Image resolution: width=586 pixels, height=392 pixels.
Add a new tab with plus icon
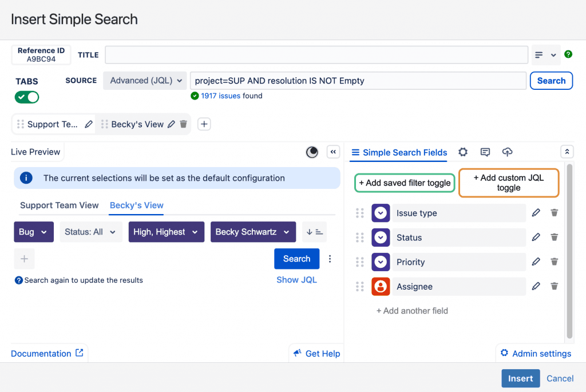point(204,124)
